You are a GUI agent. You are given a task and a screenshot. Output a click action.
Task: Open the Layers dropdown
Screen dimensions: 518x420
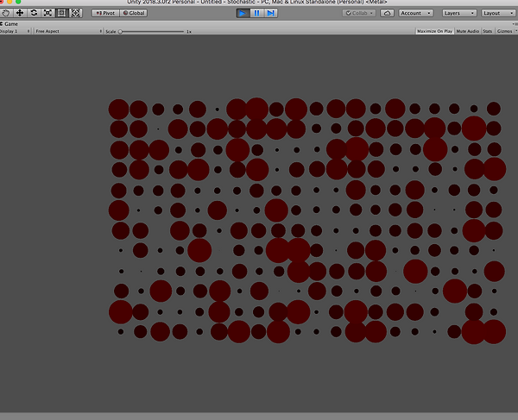459,13
